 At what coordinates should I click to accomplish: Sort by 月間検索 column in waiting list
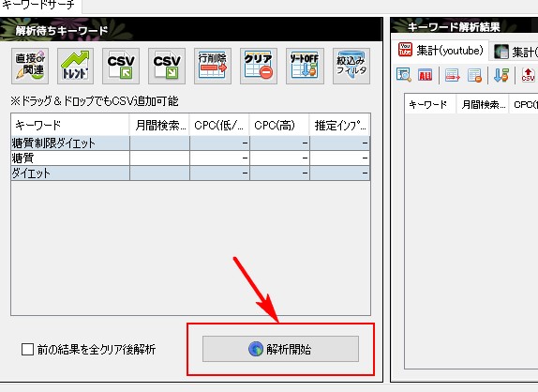click(x=159, y=125)
